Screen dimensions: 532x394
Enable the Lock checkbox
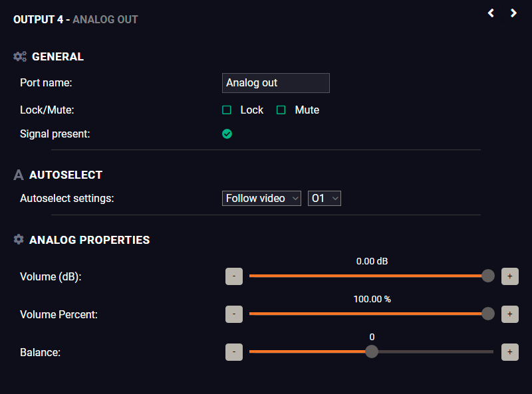coord(227,110)
